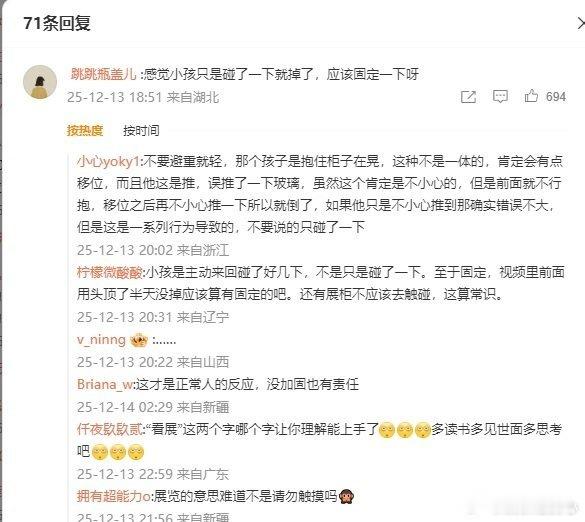
Task: Click the share/forward icon on top comment
Action: pos(468,97)
